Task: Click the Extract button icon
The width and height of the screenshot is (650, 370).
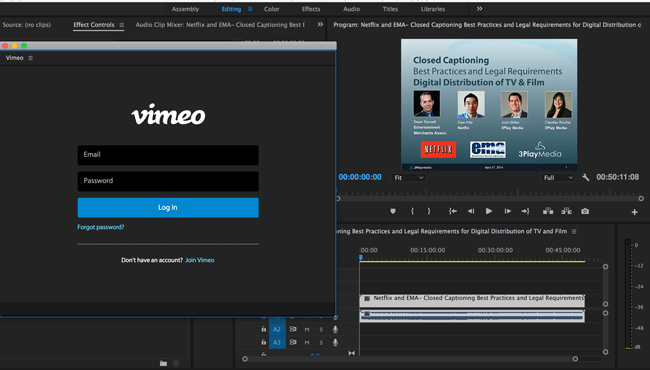Action: [566, 211]
